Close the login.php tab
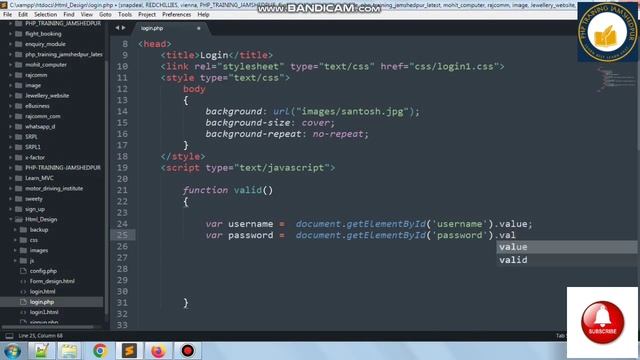The image size is (640, 360). coord(199,28)
